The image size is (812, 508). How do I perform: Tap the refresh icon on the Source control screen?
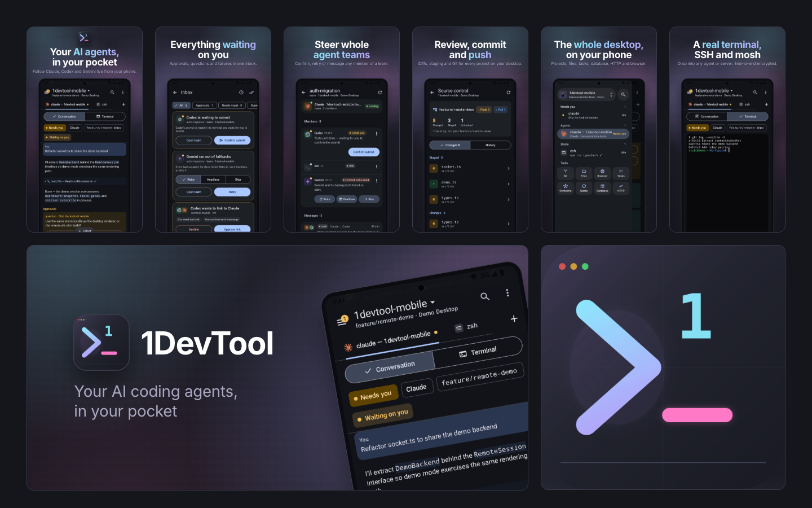(x=508, y=93)
